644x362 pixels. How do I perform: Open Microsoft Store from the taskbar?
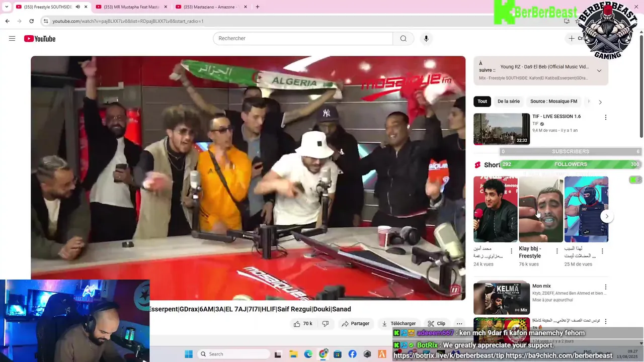click(x=338, y=354)
